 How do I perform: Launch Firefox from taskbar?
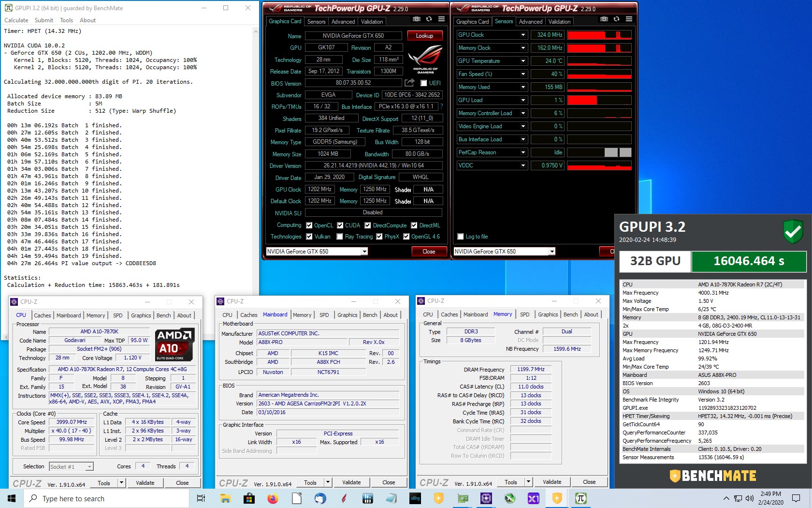273,498
